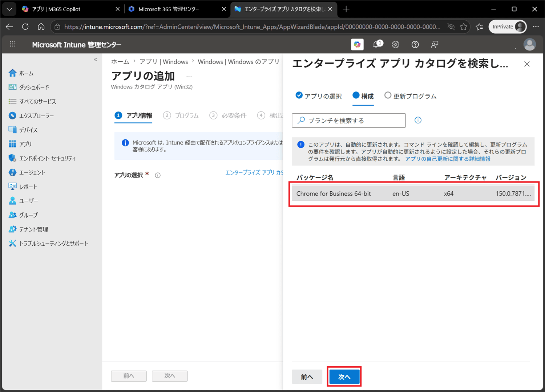Go to the browser home page

point(41,27)
